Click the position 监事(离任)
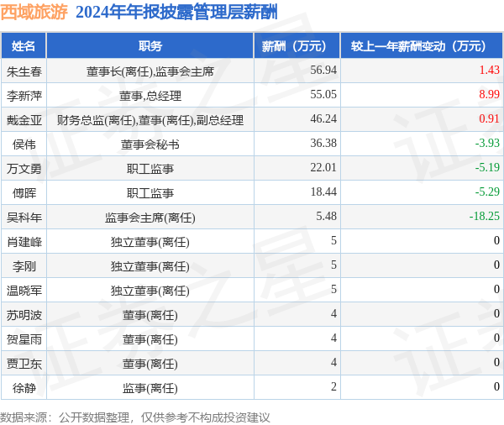The width and height of the screenshot is (504, 425). [150, 389]
